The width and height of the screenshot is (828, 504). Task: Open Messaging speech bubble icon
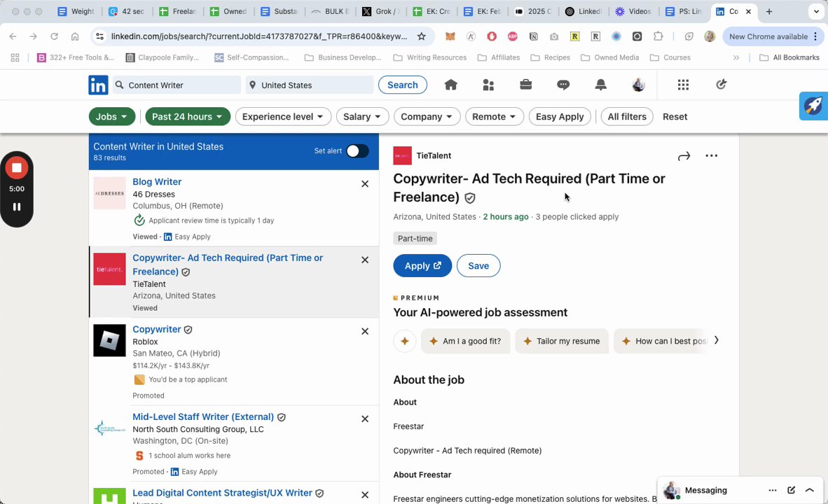coord(563,85)
